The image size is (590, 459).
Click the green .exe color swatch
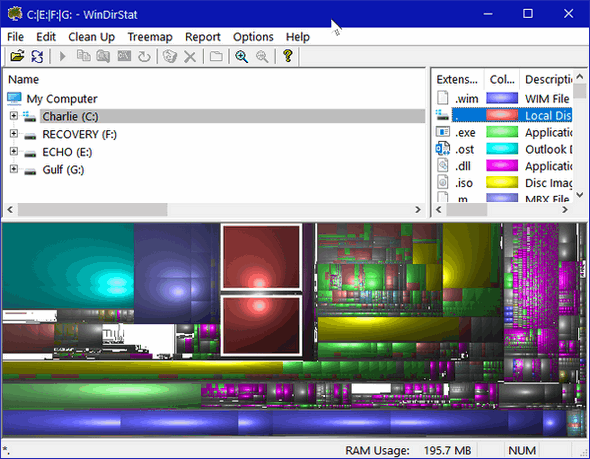tap(502, 132)
